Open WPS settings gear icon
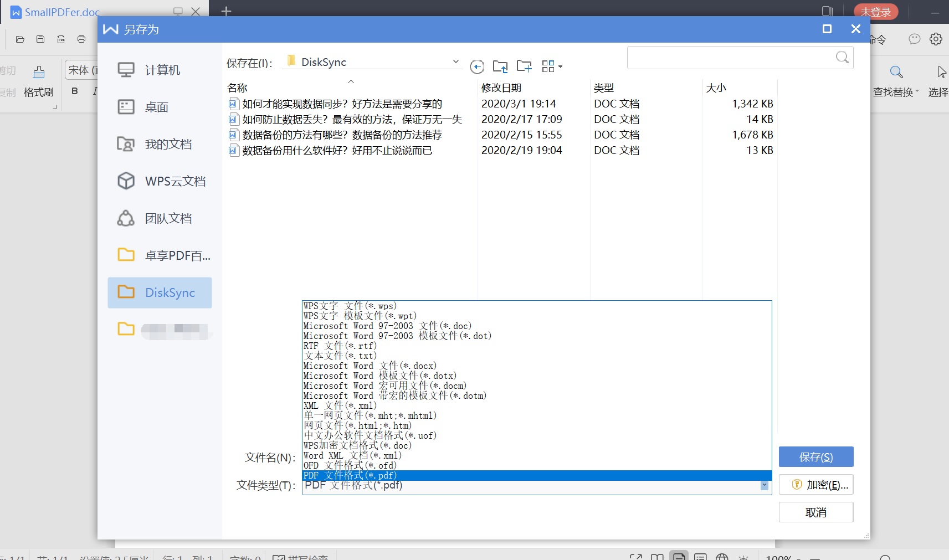Viewport: 949px width, 560px height. click(936, 39)
